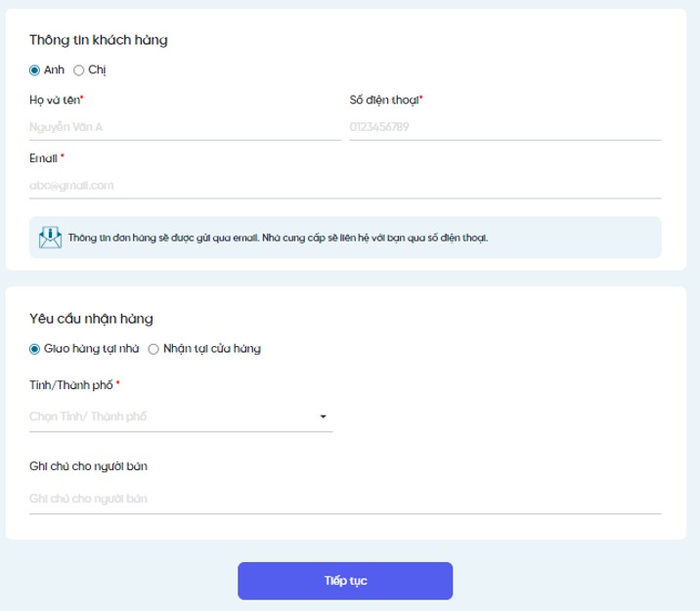Click the order info notice text

[x=278, y=238]
